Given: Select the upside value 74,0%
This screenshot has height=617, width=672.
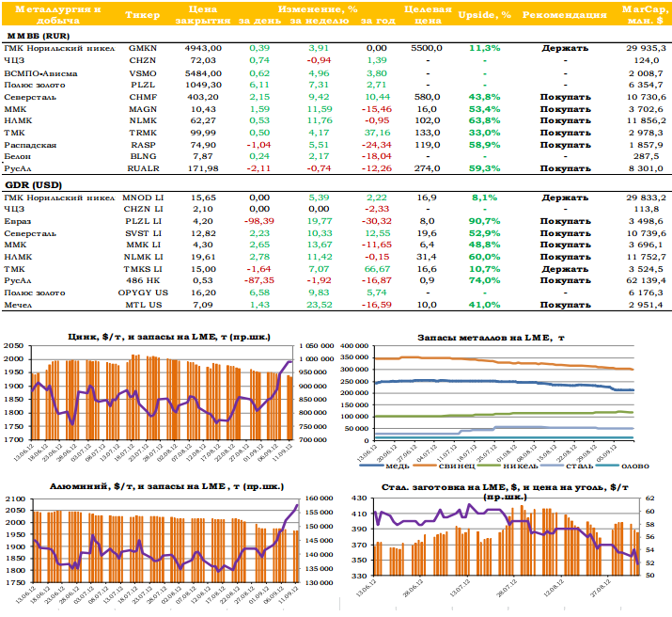Looking at the screenshot, I should 485,280.
